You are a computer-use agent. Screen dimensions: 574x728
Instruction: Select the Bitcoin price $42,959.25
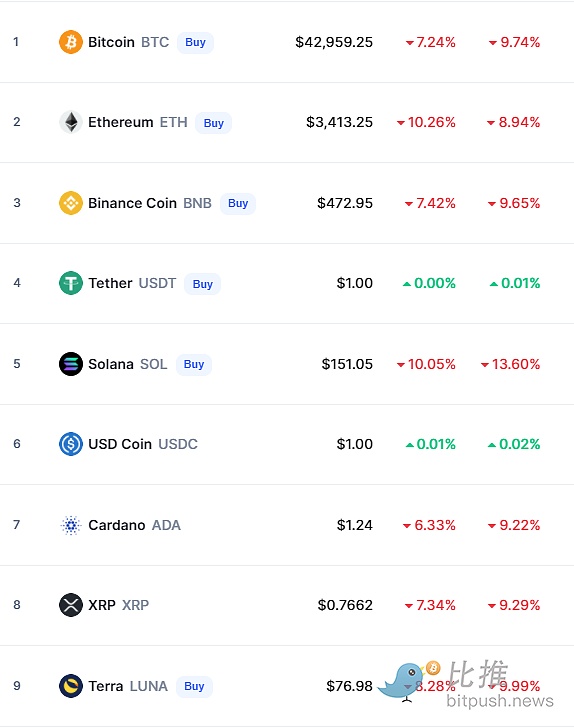pos(334,42)
